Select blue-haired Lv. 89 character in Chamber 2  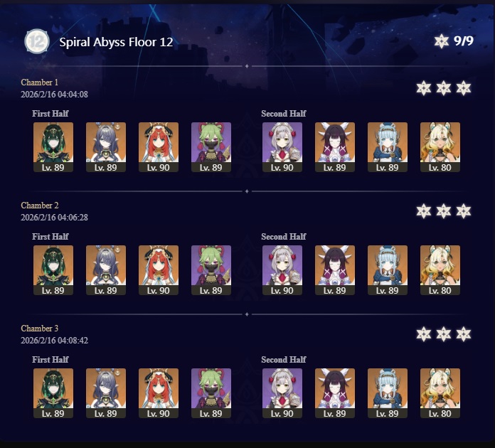388,270
